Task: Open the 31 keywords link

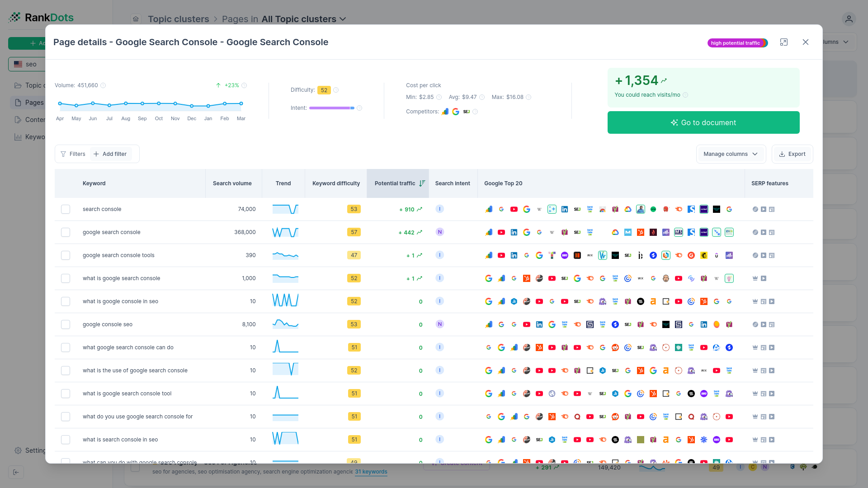Action: point(371,472)
